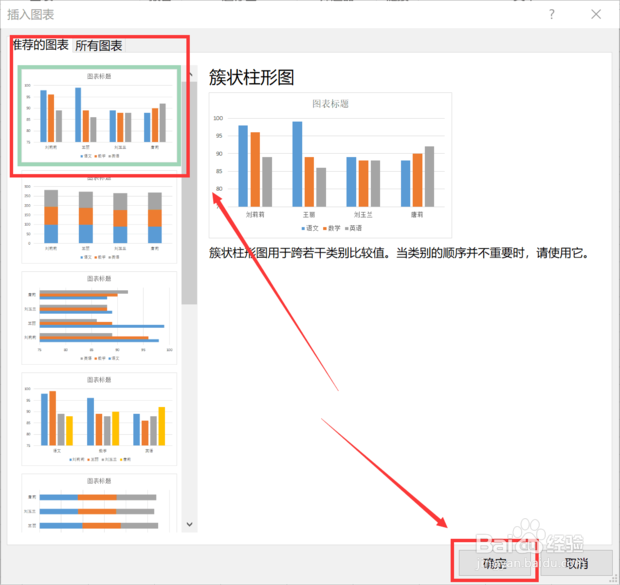Click the chart description text below the preview

[x=399, y=253]
